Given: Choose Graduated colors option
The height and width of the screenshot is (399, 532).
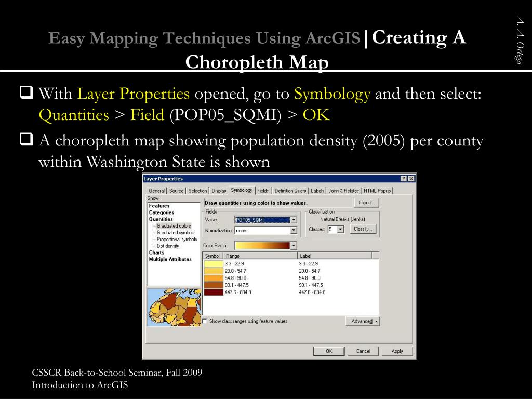Looking at the screenshot, I should pos(174,226).
